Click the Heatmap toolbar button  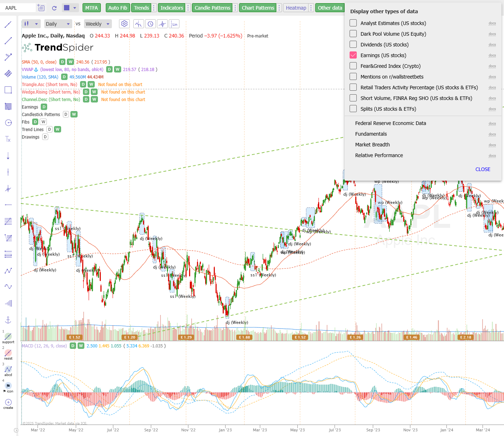click(296, 8)
